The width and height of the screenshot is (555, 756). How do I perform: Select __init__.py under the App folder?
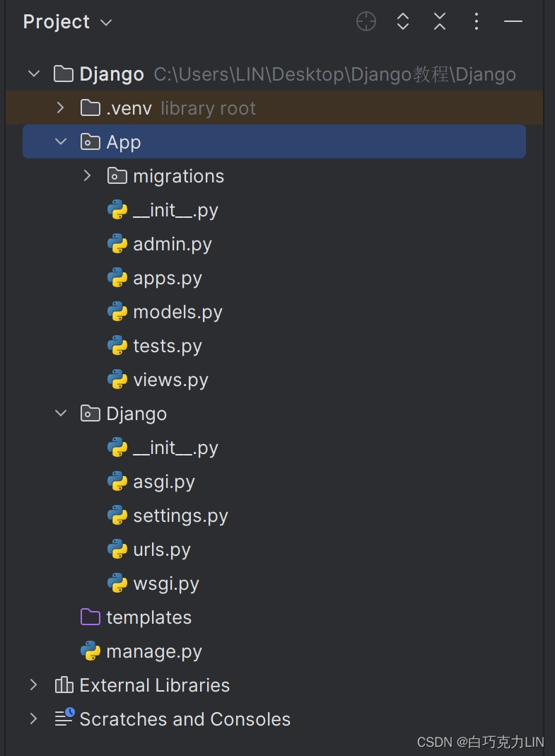pos(175,211)
